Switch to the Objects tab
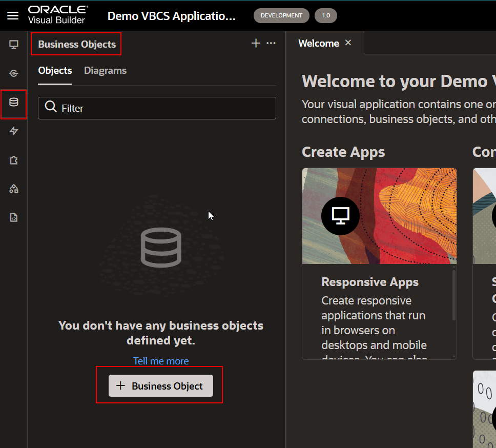The image size is (496, 448). (55, 71)
